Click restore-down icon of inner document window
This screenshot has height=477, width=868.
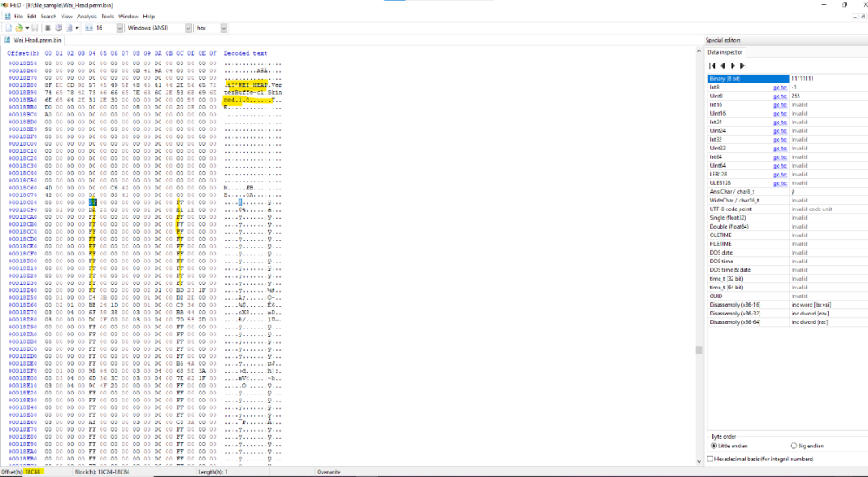click(863, 17)
